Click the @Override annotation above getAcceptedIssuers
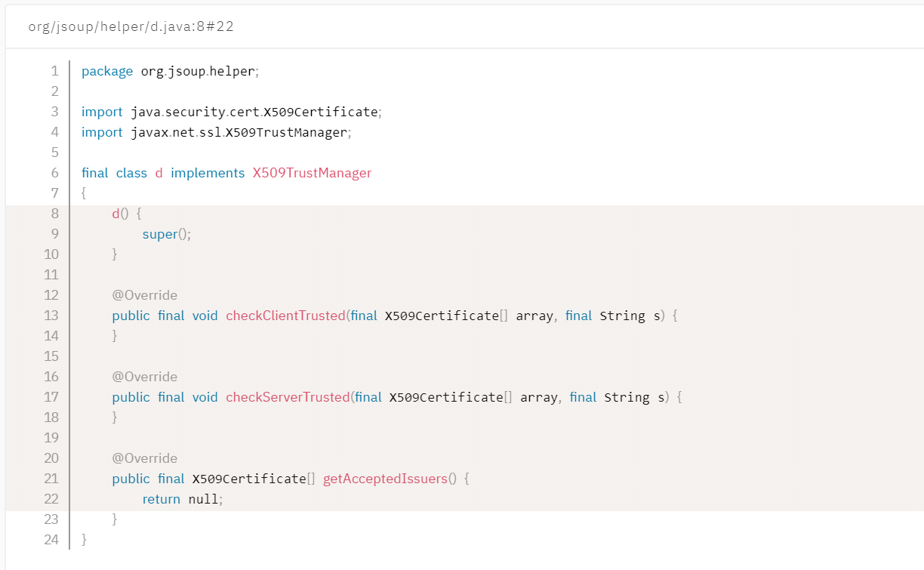The height and width of the screenshot is (570, 924). 145,458
